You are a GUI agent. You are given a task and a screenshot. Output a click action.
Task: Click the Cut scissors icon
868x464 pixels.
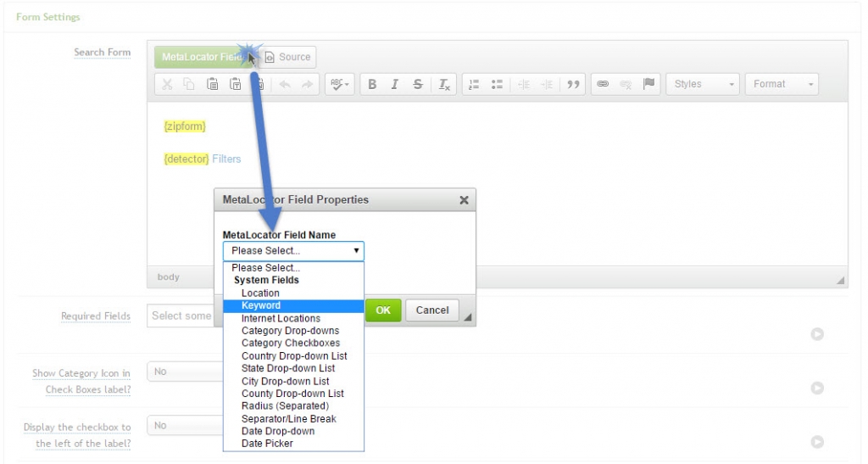click(167, 84)
